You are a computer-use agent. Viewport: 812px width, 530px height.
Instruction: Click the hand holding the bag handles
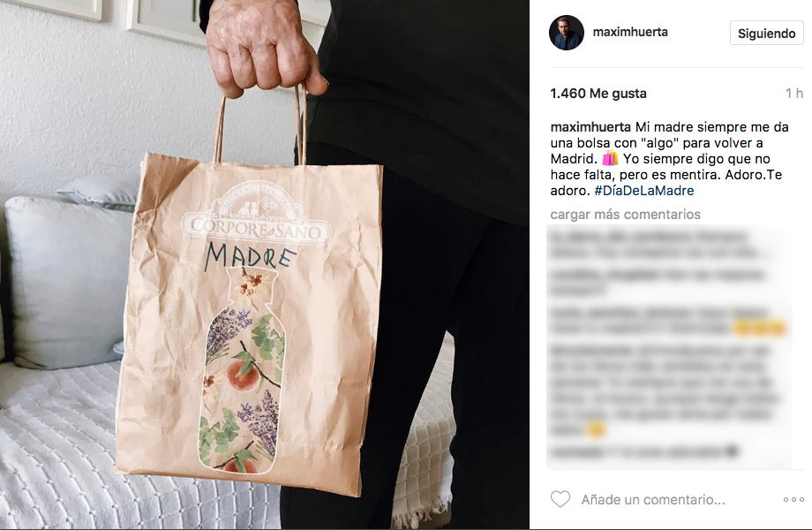coord(262,48)
